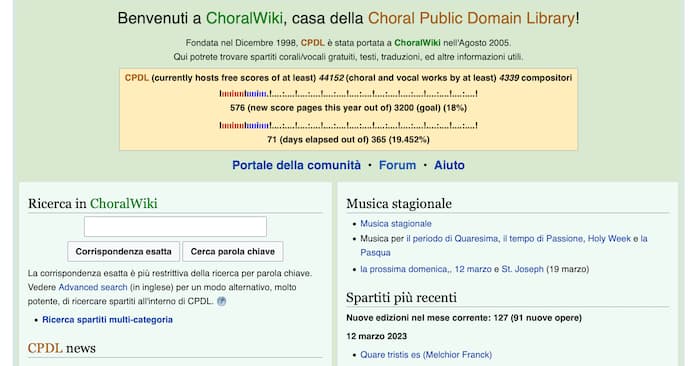Open the Holy Week link
696x366 pixels.
point(609,239)
